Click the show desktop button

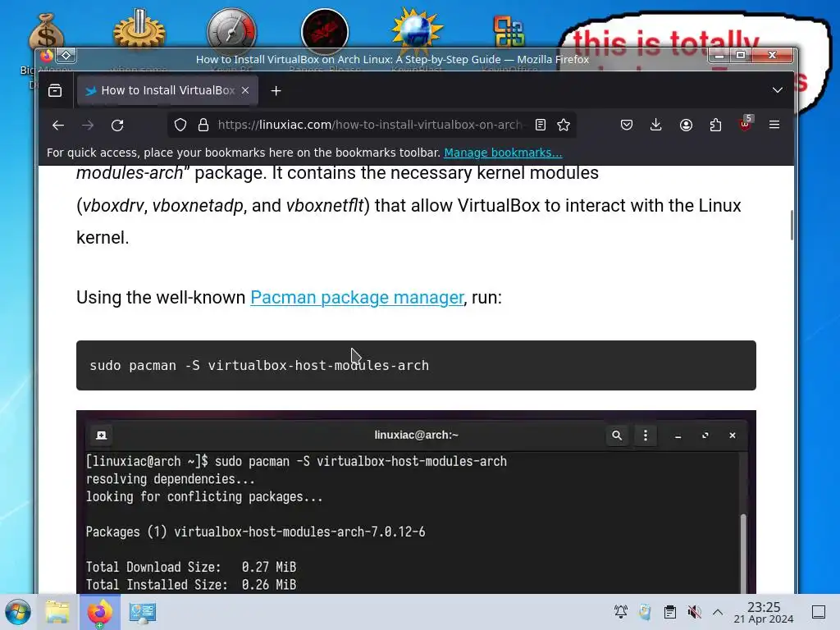coord(819,612)
